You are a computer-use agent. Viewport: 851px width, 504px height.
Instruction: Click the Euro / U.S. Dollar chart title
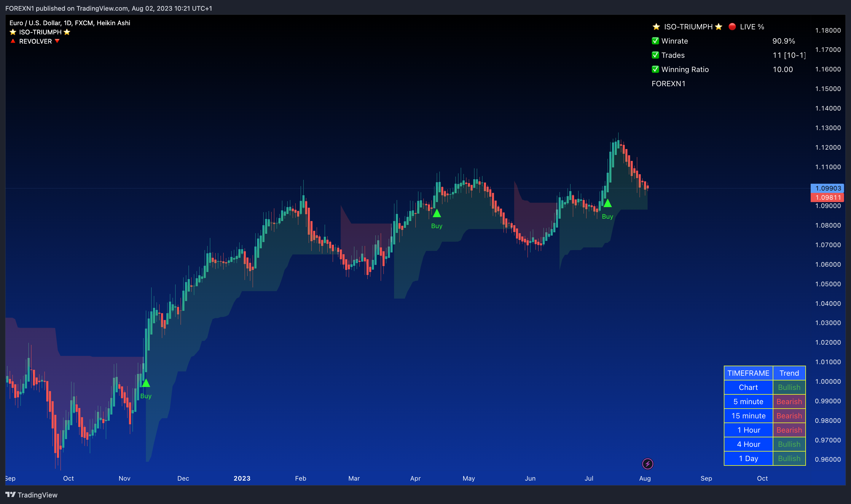pos(70,23)
